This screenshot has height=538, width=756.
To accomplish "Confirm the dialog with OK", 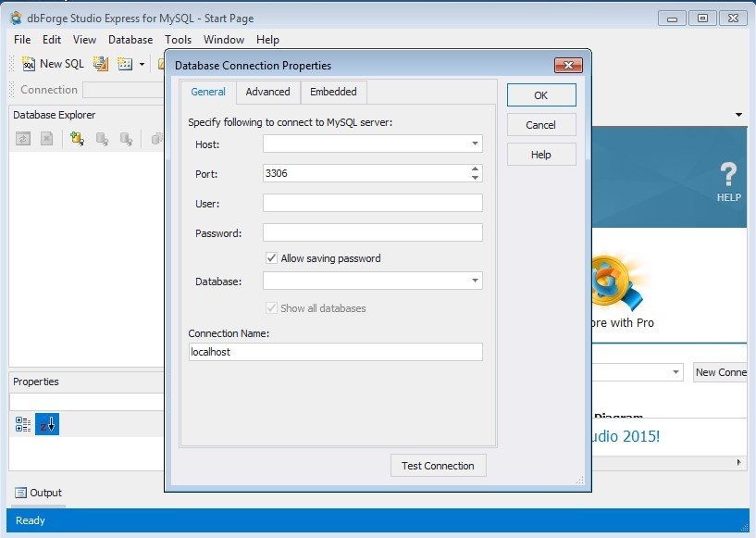I will (x=541, y=95).
